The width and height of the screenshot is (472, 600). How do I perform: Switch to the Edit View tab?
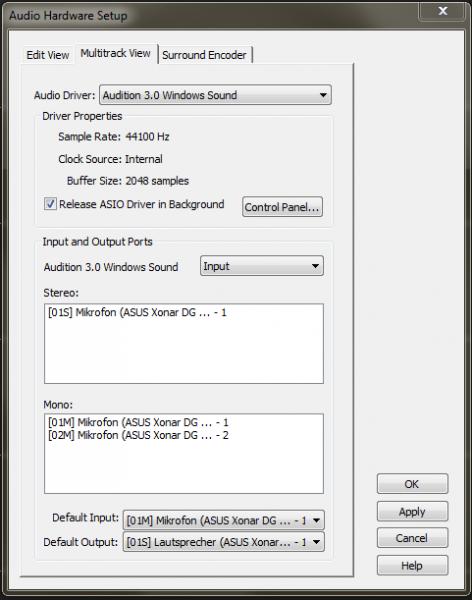coord(48,55)
